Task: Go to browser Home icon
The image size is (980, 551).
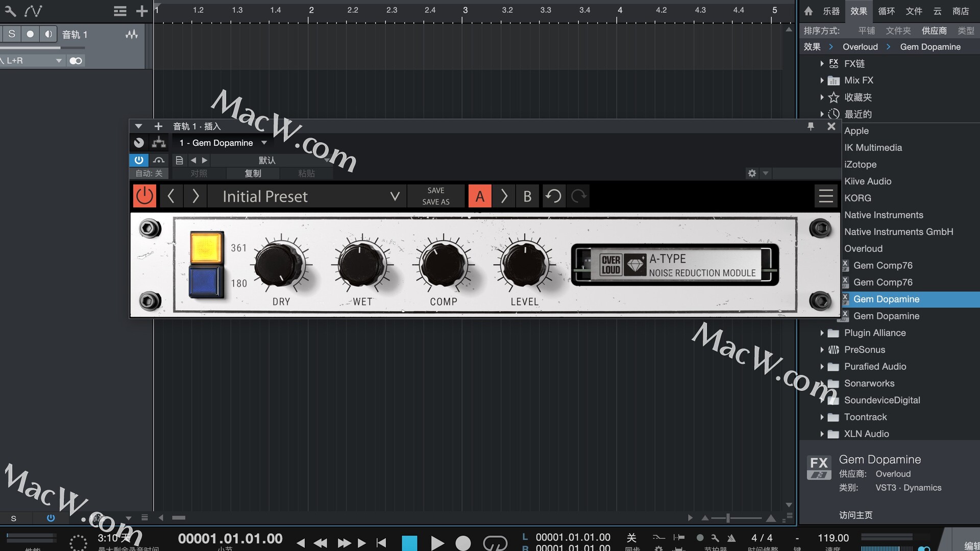Action: tap(808, 11)
